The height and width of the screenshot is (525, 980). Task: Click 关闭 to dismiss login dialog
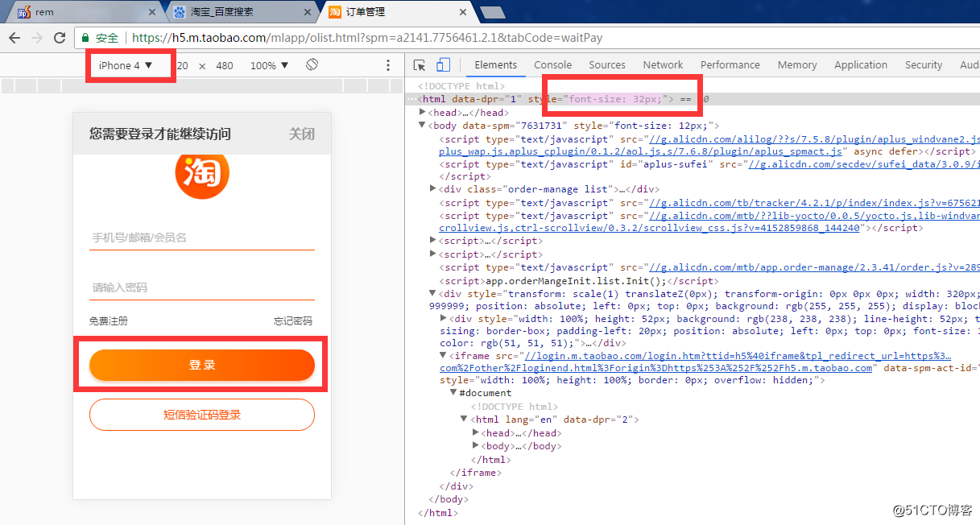click(302, 134)
